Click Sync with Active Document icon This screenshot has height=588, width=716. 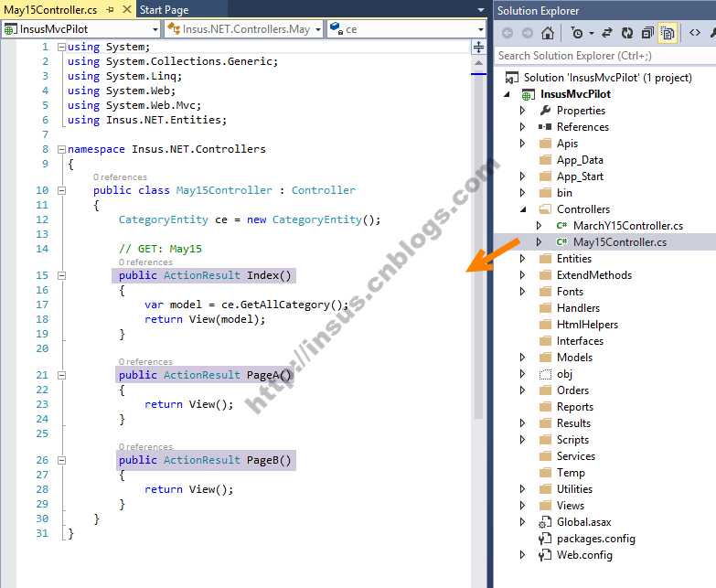pos(607,33)
